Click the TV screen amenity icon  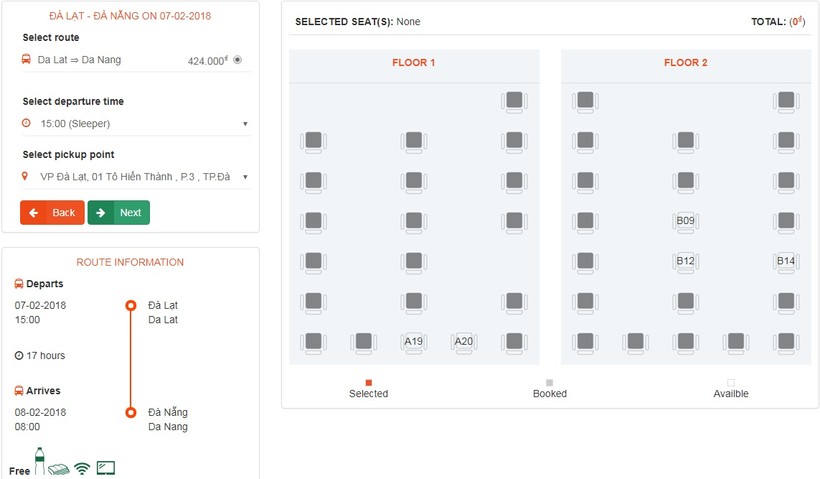(x=106, y=467)
